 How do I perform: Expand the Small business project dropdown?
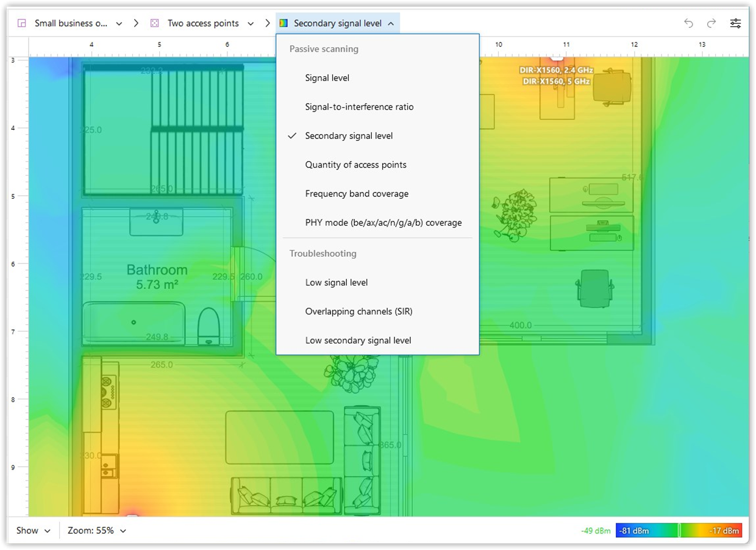[x=119, y=23]
